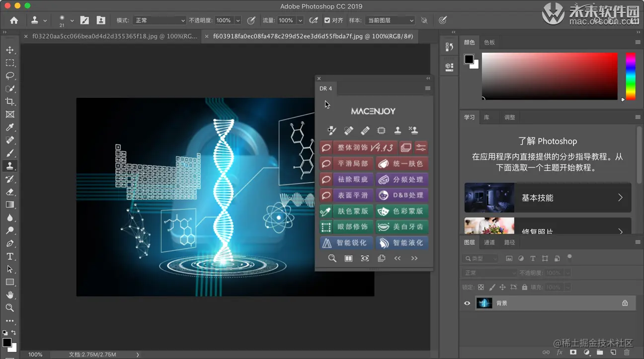Switch to the 通道 channels tab
The image size is (644, 359).
point(489,242)
